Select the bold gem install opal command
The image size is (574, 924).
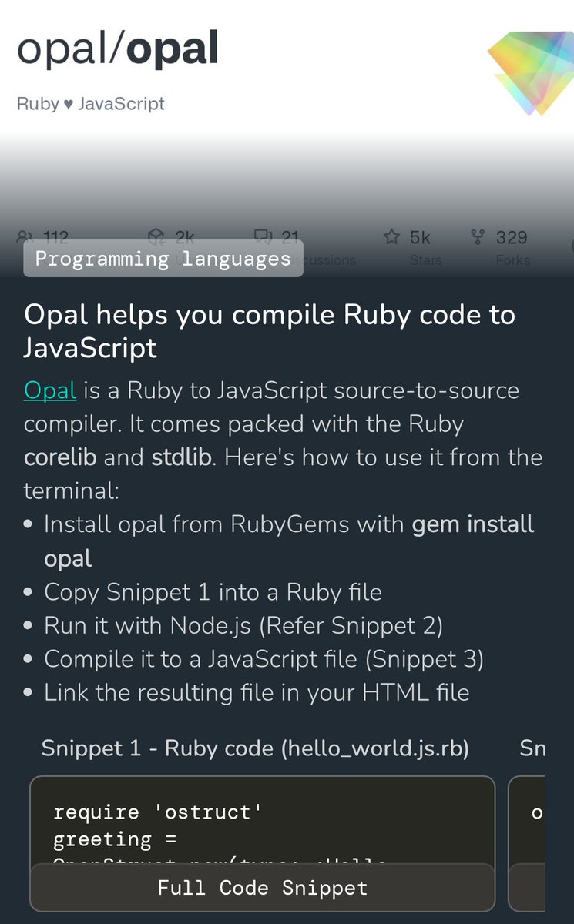(x=289, y=541)
